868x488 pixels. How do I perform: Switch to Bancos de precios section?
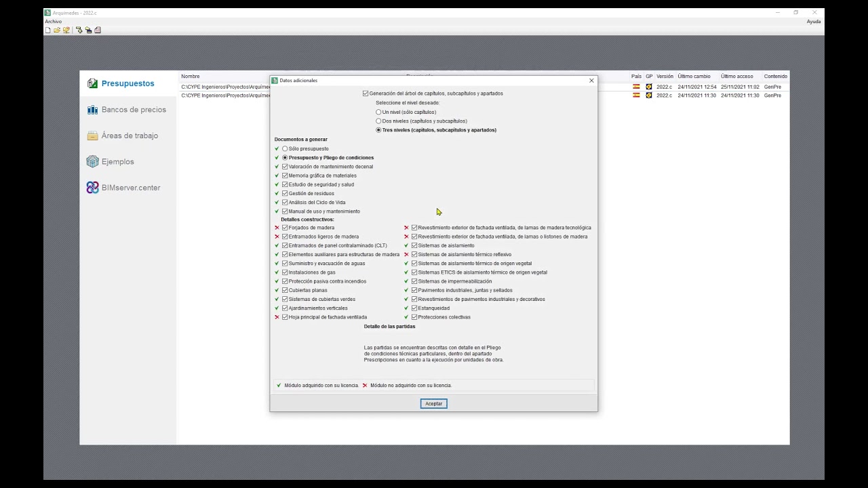(x=134, y=110)
